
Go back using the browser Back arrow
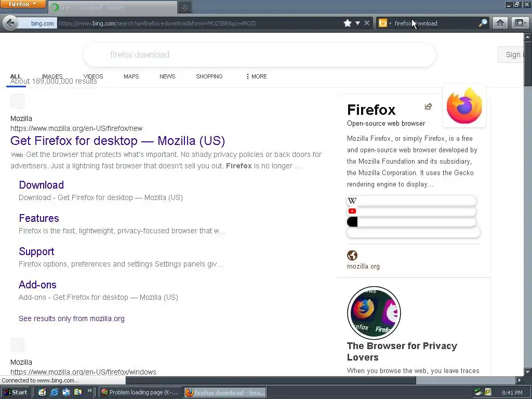coord(10,23)
